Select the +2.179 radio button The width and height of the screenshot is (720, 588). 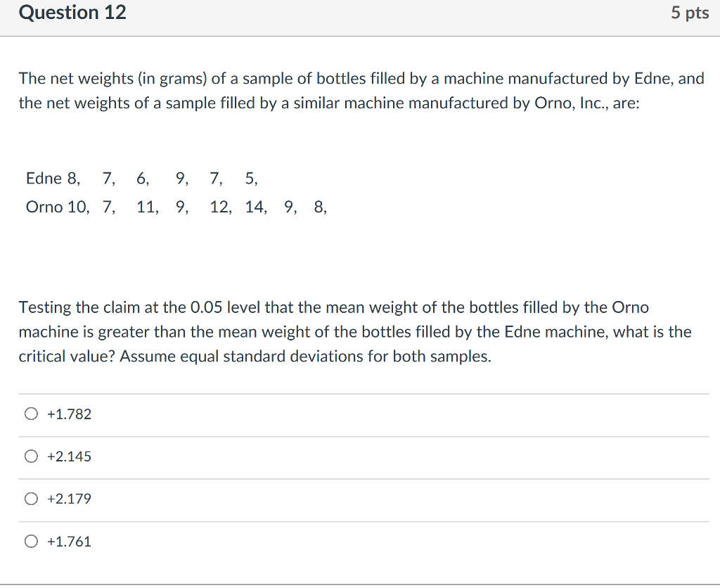(x=31, y=499)
